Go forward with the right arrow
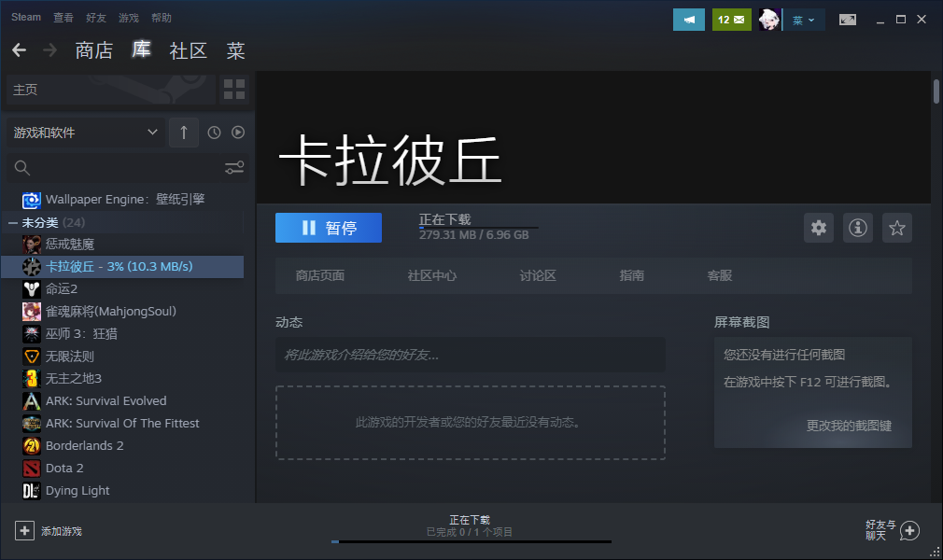 (49, 49)
